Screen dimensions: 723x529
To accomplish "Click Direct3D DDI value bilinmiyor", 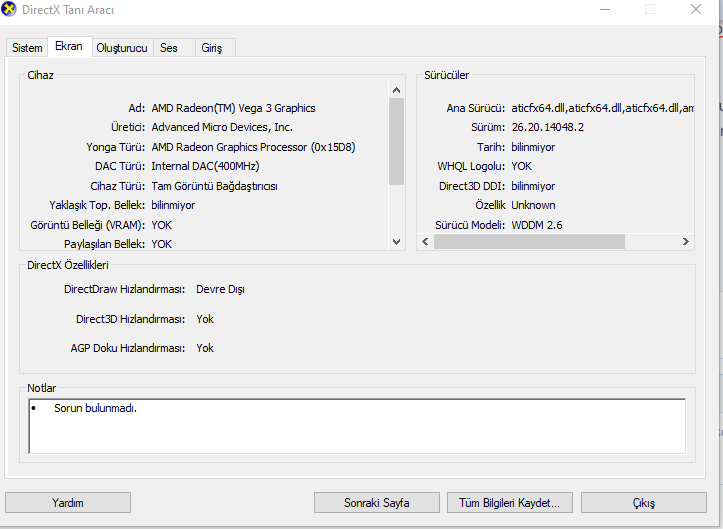I will pyautogui.click(x=533, y=186).
